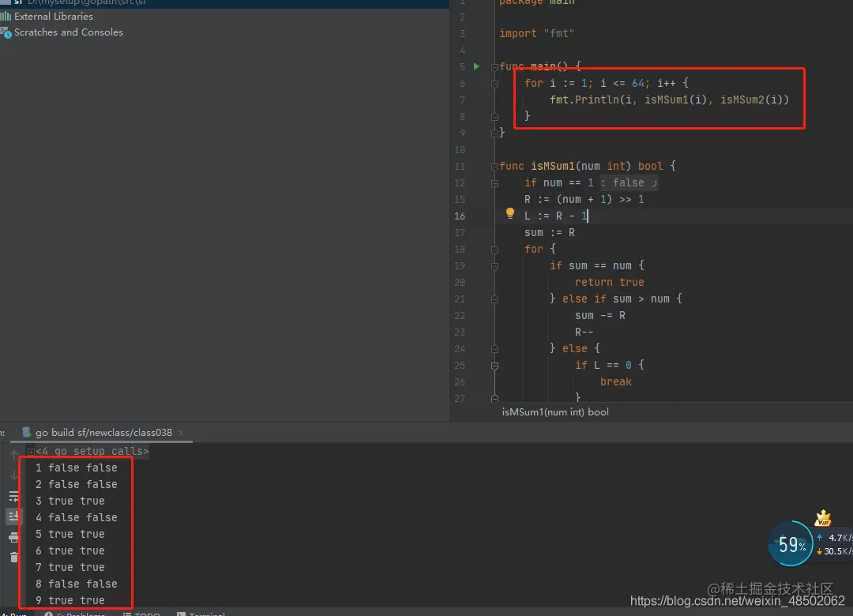Image resolution: width=853 pixels, height=616 pixels.
Task: Click the fold end marker on line 8
Action: [x=494, y=117]
